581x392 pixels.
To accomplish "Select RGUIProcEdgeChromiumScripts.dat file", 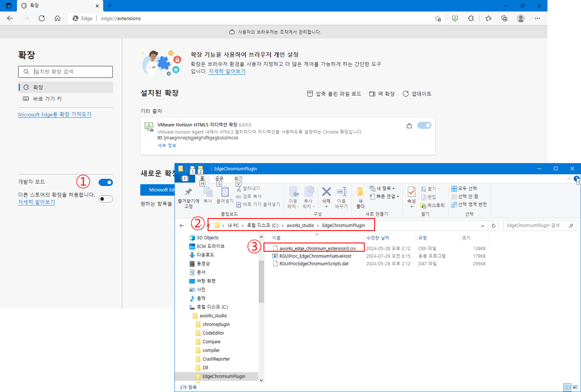I will (314, 263).
